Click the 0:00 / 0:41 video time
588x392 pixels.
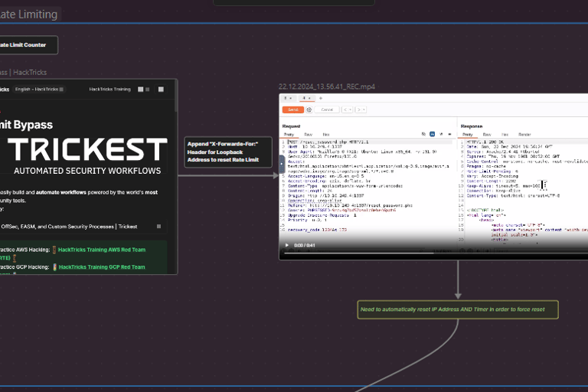pos(305,245)
